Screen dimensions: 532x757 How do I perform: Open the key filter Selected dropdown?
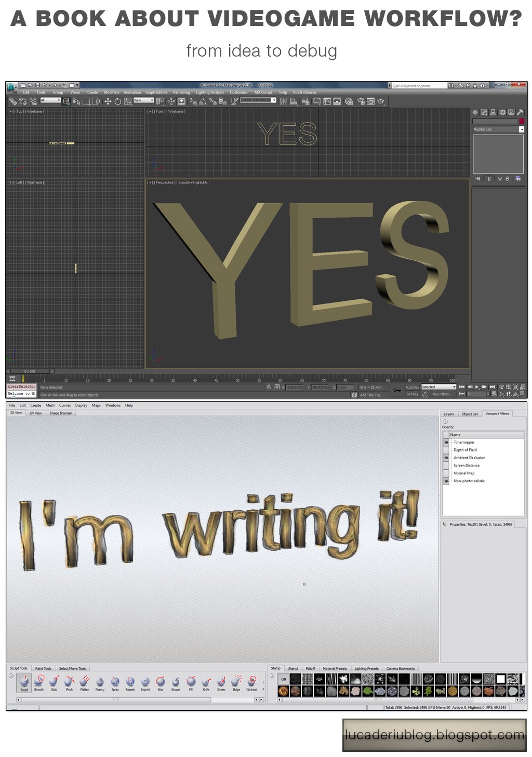[438, 387]
